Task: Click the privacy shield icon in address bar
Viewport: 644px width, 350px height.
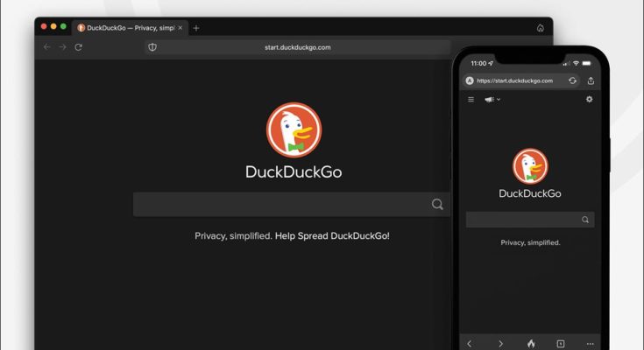Action: (152, 47)
